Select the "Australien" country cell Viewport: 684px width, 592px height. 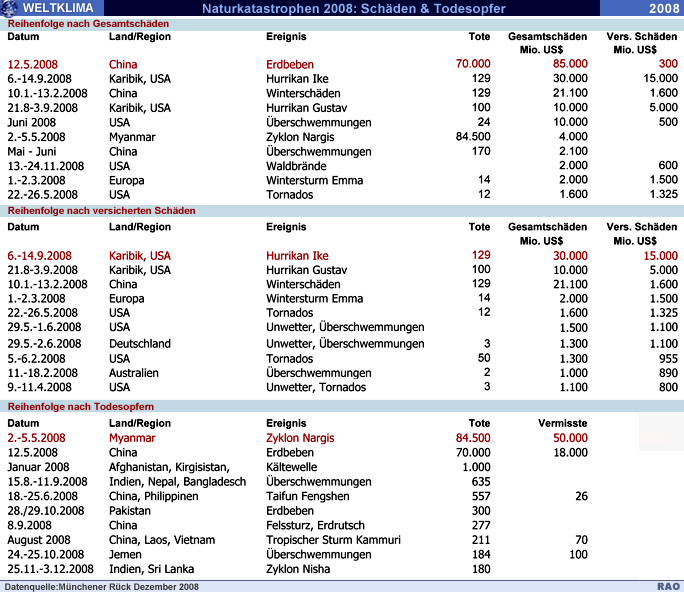(x=133, y=373)
